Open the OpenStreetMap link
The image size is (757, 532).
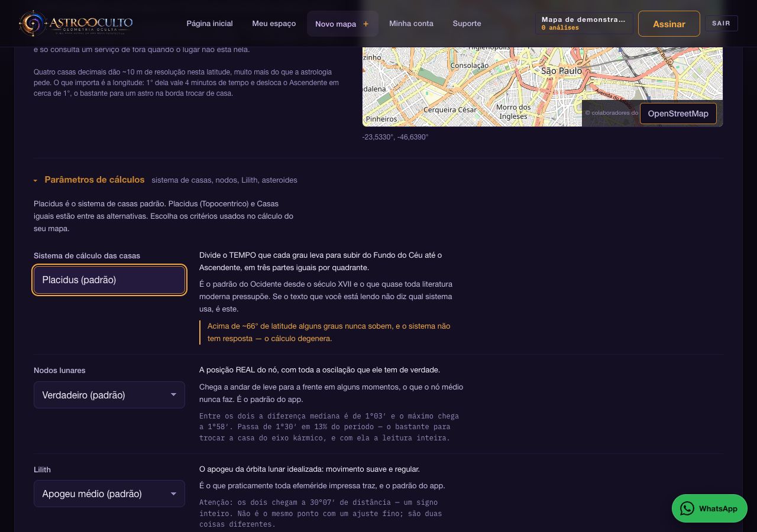[678, 113]
